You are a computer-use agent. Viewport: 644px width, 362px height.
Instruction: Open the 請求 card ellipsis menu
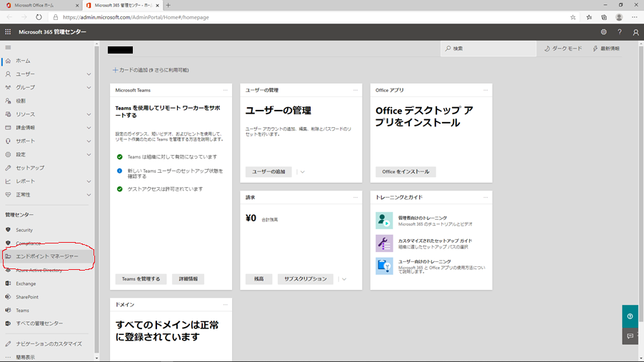click(x=356, y=197)
